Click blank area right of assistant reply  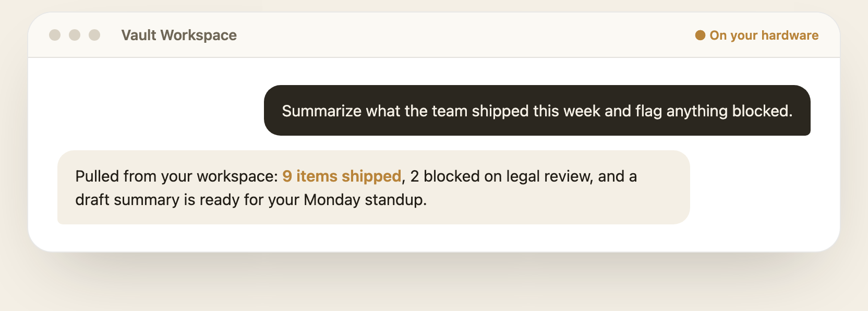tap(762, 187)
